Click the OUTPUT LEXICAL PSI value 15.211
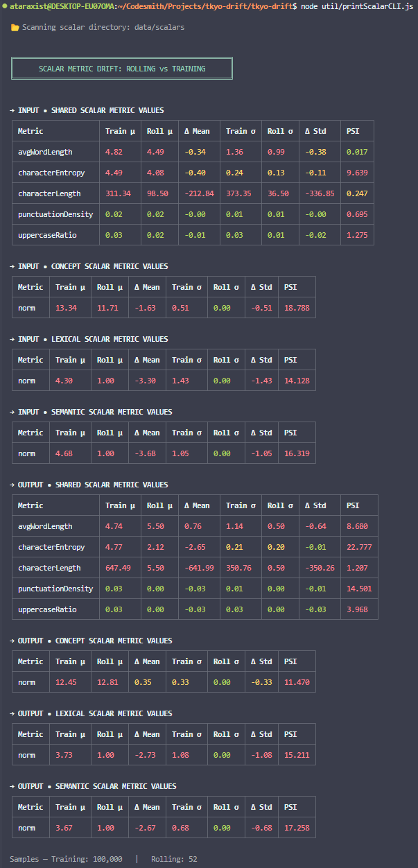 [x=297, y=755]
